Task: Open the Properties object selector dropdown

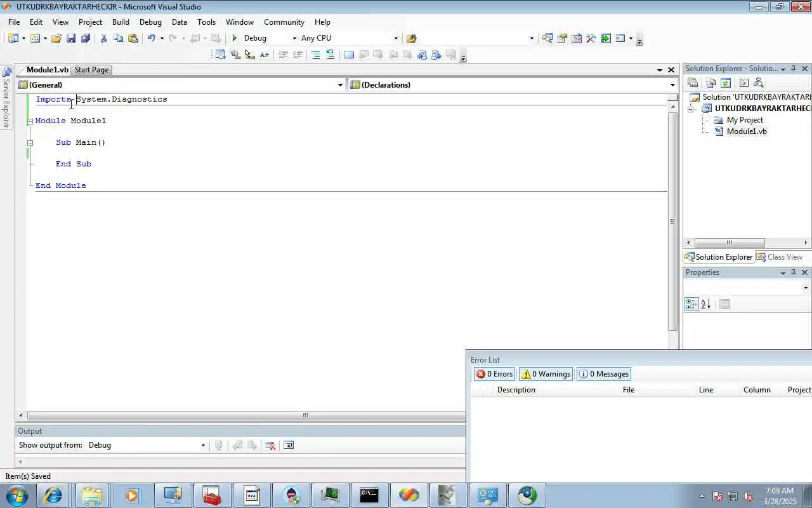Action: pyautogui.click(x=806, y=288)
